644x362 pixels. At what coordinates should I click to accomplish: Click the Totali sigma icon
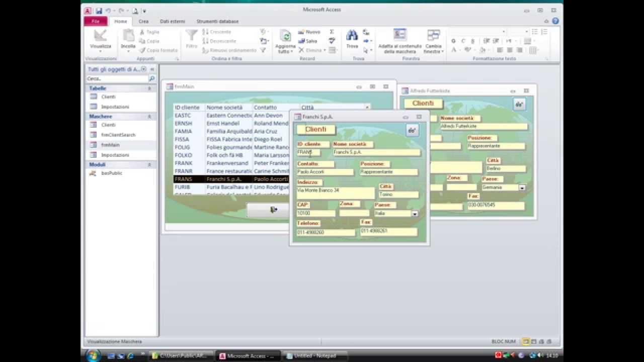coord(332,32)
